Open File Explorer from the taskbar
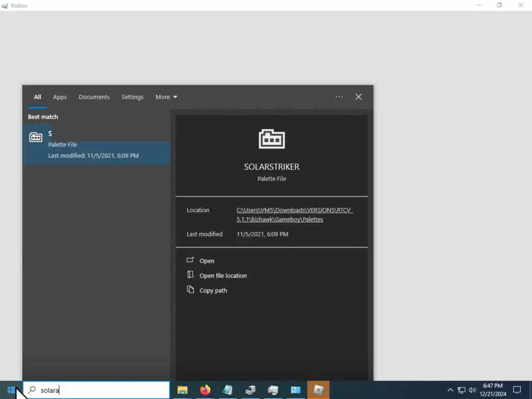Image resolution: width=532 pixels, height=399 pixels. pyautogui.click(x=182, y=390)
